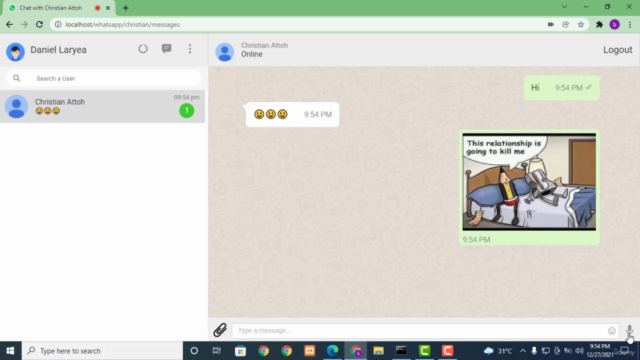Focus the Search a User field
Image resolution: width=640 pixels, height=360 pixels.
(x=104, y=78)
